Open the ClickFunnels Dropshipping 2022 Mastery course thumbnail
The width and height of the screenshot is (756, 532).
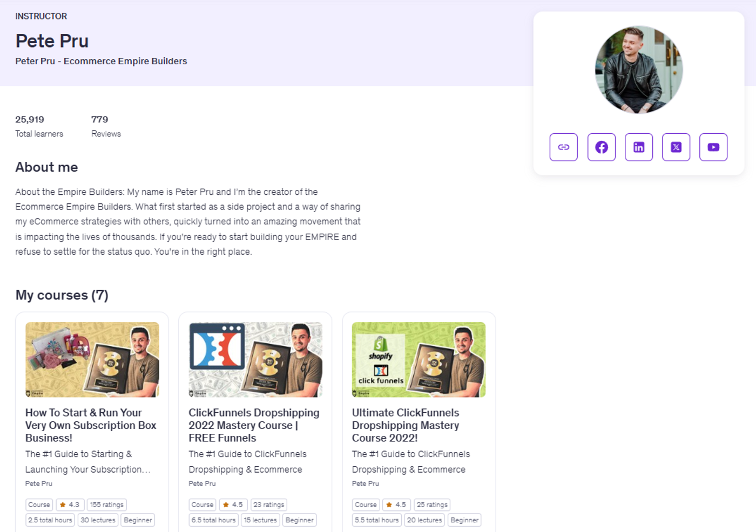(255, 360)
